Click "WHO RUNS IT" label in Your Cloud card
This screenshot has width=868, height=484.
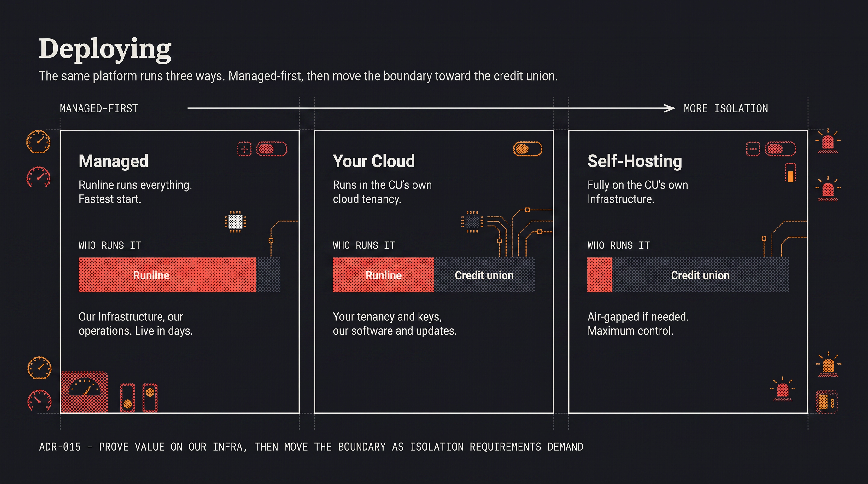pyautogui.click(x=364, y=245)
